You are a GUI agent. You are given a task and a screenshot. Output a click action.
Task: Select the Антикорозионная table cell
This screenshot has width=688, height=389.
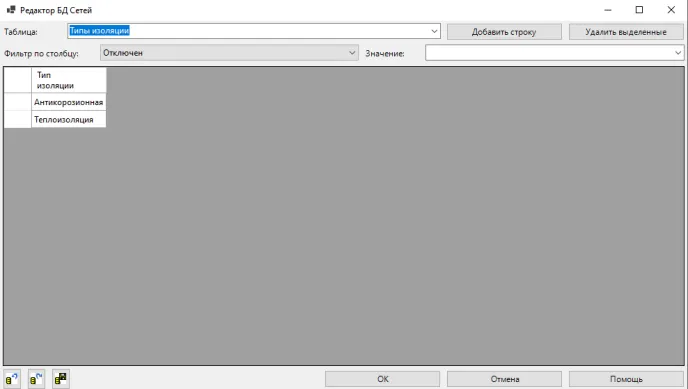tap(68, 102)
